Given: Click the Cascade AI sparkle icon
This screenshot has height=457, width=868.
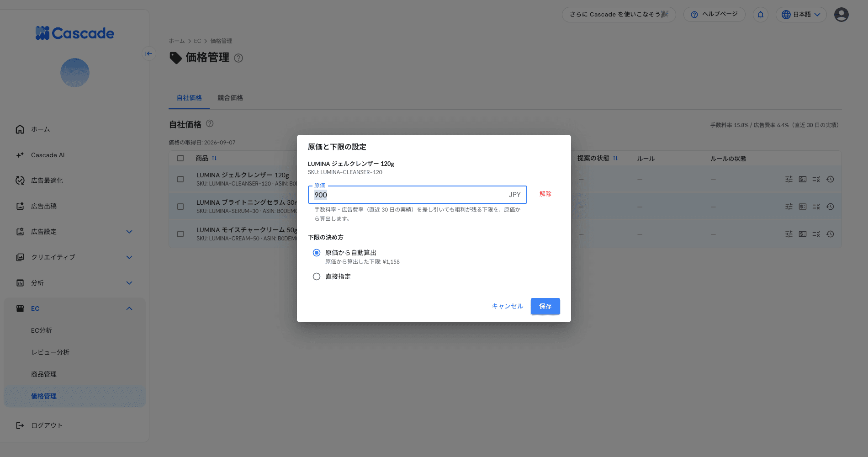Looking at the screenshot, I should pos(20,155).
